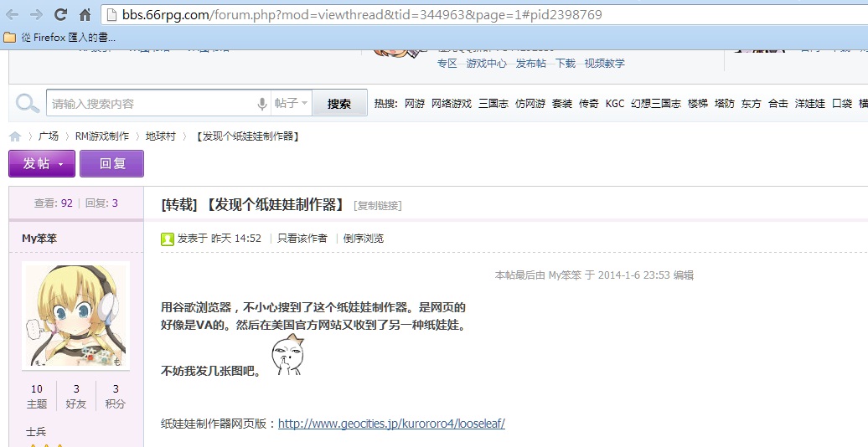Click the last-edited notice 2014-1-6 23:53
The height and width of the screenshot is (447, 868).
594,275
